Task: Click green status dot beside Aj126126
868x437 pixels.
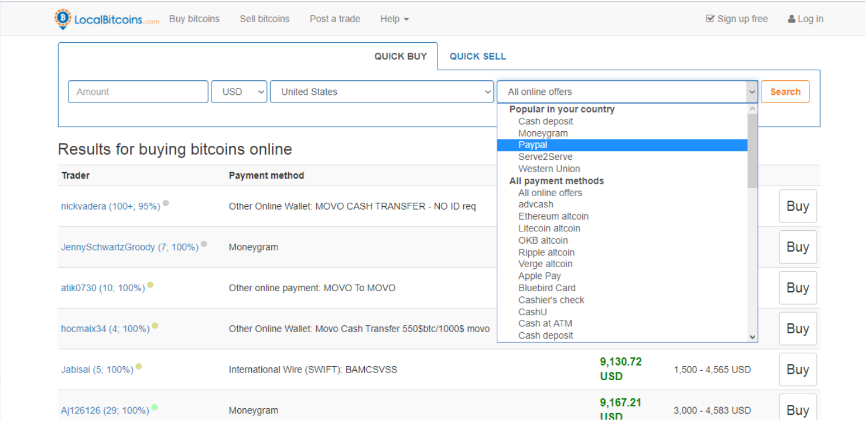Action: coord(155,407)
